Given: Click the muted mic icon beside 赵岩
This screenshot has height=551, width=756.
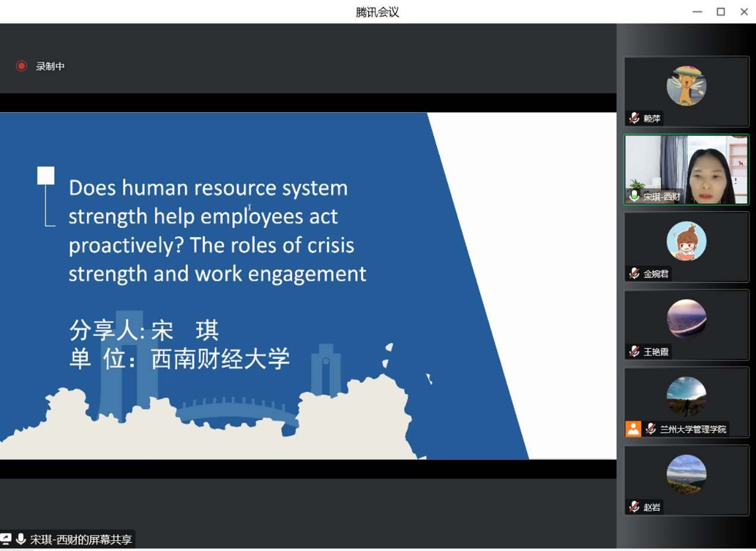Looking at the screenshot, I should [634, 507].
